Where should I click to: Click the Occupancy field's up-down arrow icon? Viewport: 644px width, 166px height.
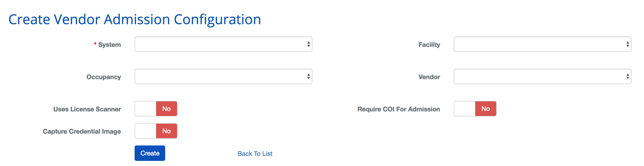click(309, 77)
